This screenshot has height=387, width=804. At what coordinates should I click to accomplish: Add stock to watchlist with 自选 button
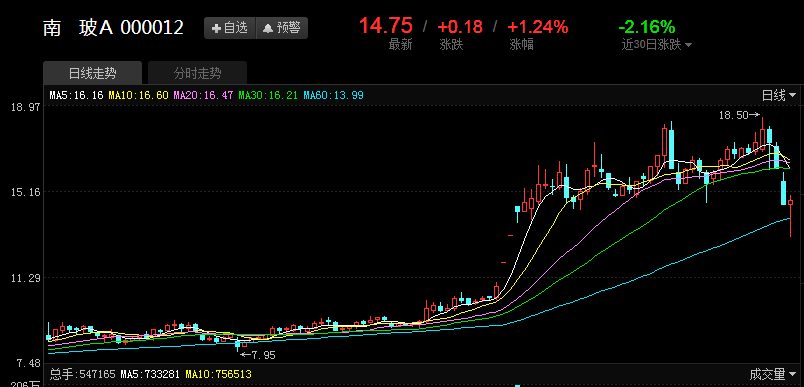230,28
